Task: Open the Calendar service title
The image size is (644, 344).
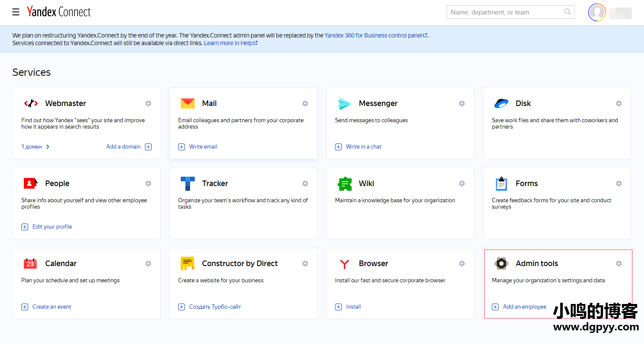Action: point(61,264)
